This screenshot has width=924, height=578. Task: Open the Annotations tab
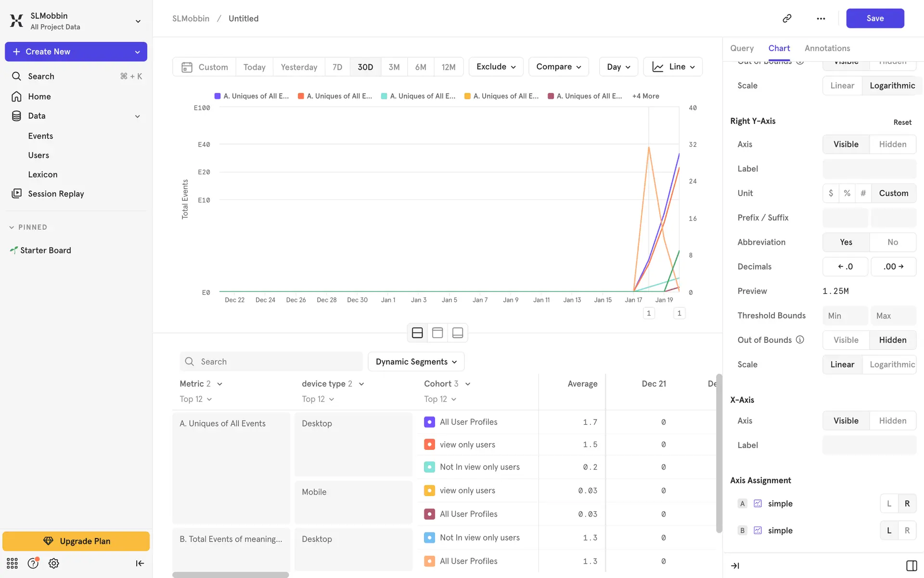click(827, 48)
